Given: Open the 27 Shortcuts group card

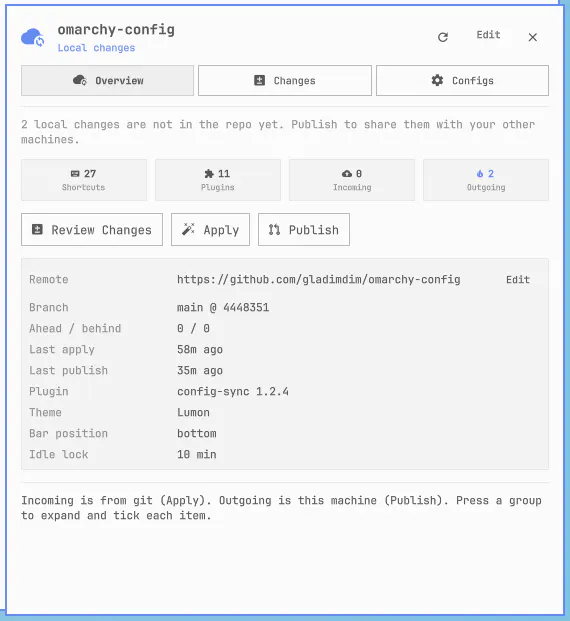Looking at the screenshot, I should tap(84, 180).
